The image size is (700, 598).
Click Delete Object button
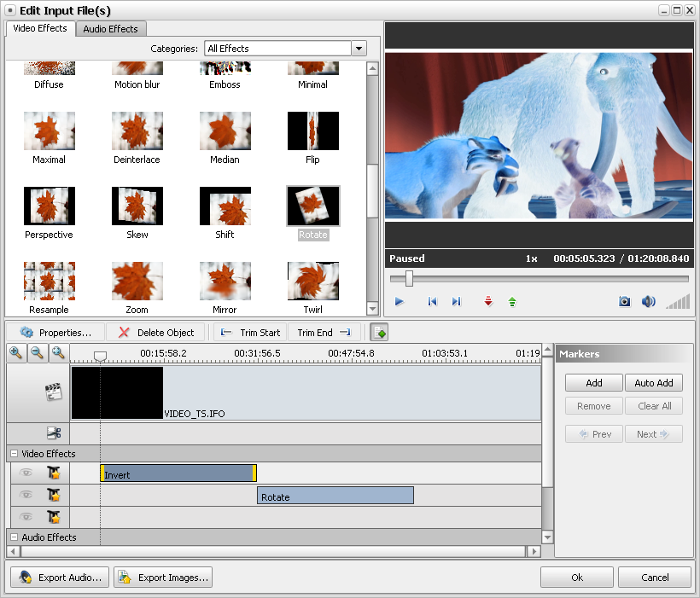click(x=156, y=333)
